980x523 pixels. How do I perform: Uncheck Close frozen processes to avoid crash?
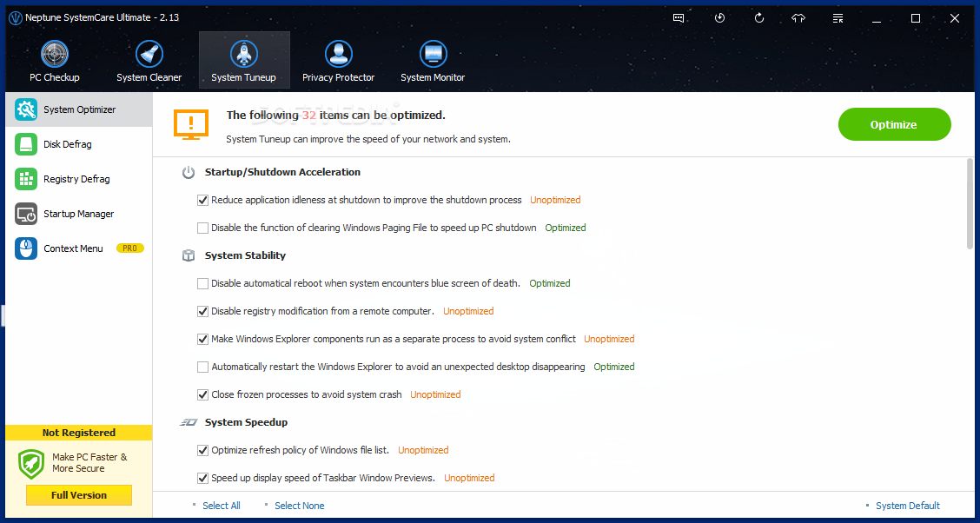point(202,394)
